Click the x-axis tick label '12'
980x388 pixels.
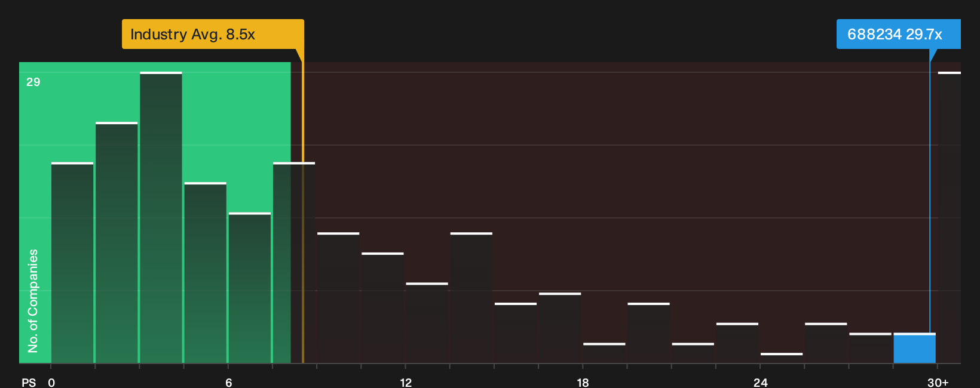pyautogui.click(x=406, y=383)
